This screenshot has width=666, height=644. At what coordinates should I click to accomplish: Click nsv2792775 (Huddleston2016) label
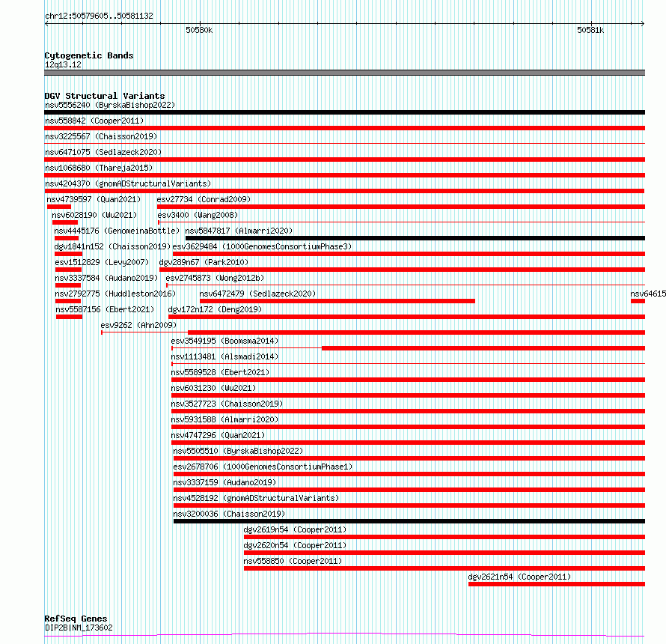pyautogui.click(x=115, y=294)
